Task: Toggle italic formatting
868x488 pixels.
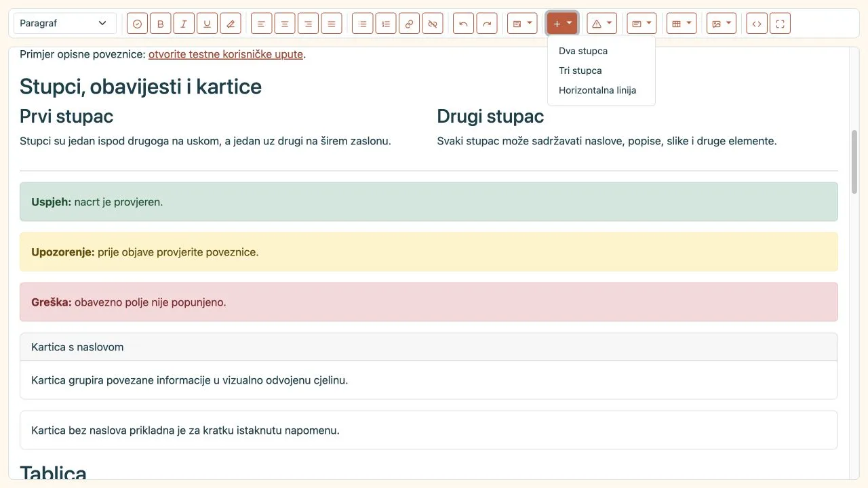Action: [x=184, y=24]
